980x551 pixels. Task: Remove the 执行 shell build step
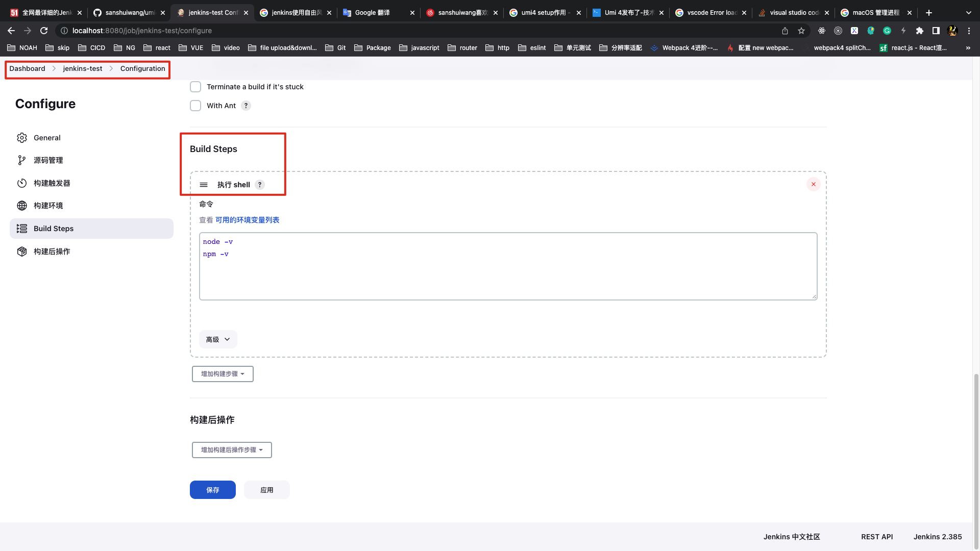click(x=813, y=184)
